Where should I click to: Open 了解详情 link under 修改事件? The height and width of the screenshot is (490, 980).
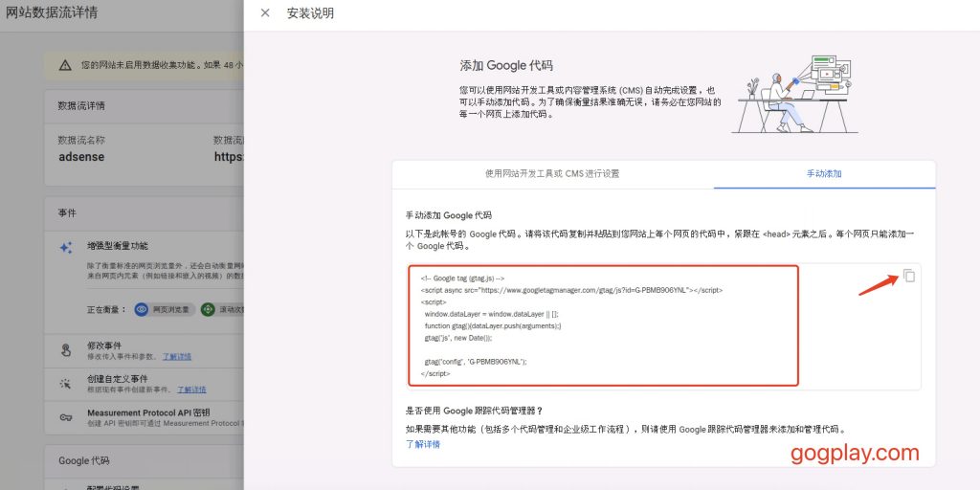coord(177,356)
